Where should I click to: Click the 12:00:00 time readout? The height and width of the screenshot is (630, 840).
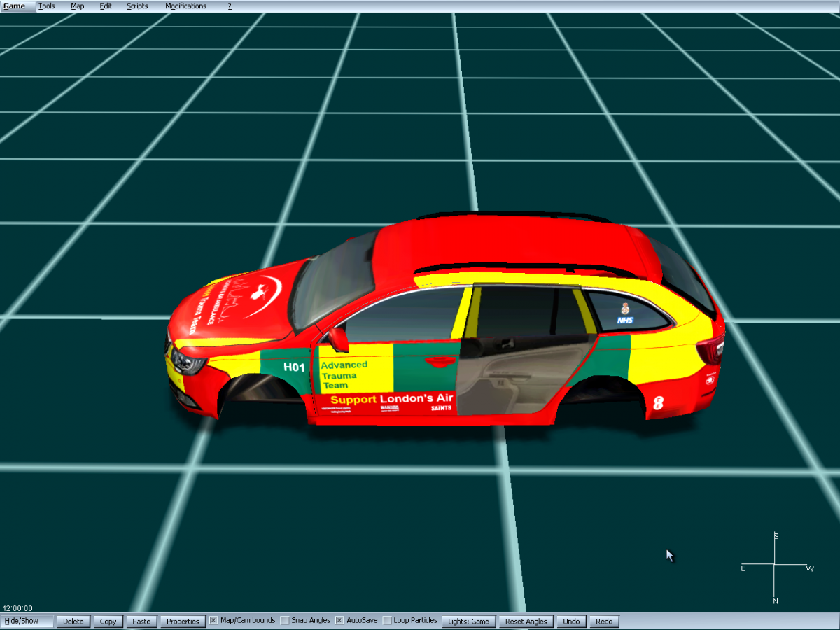click(x=17, y=608)
